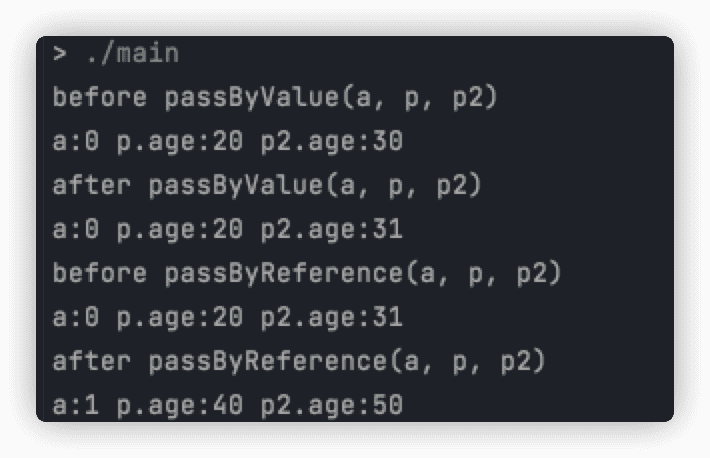The width and height of the screenshot is (710, 458).
Task: Click "p2.age:31" directly below before passByReference
Action: (x=331, y=318)
